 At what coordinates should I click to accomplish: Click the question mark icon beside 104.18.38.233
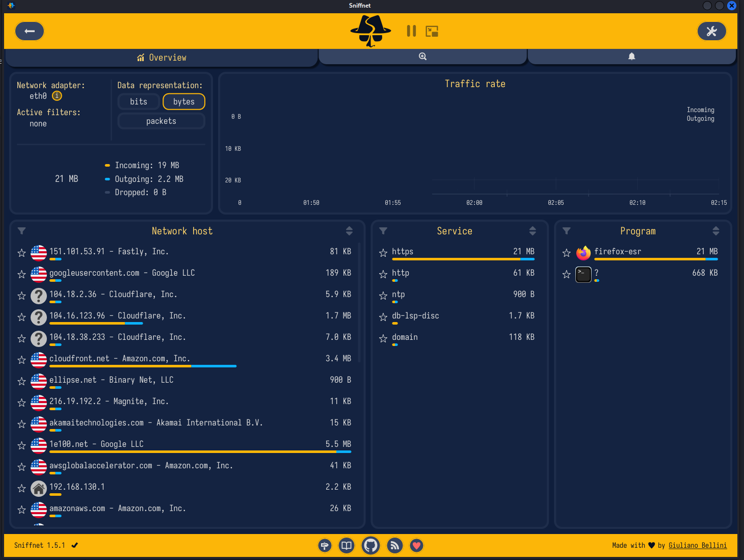coord(39,338)
